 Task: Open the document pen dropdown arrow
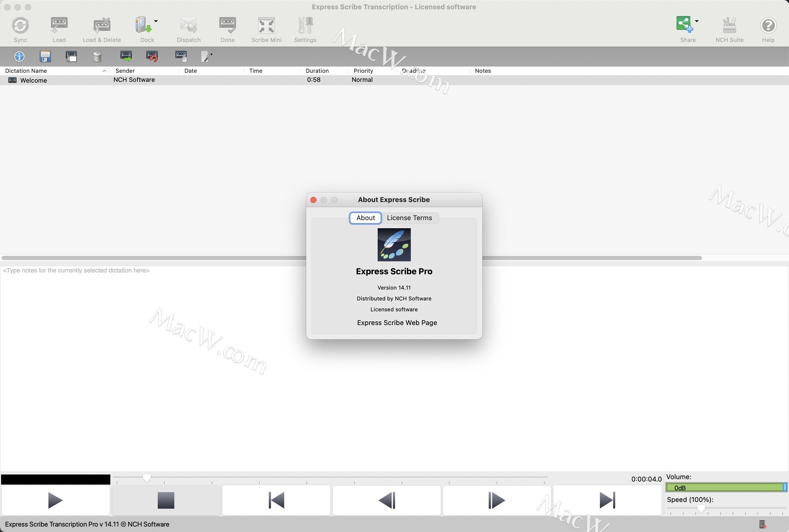point(211,54)
